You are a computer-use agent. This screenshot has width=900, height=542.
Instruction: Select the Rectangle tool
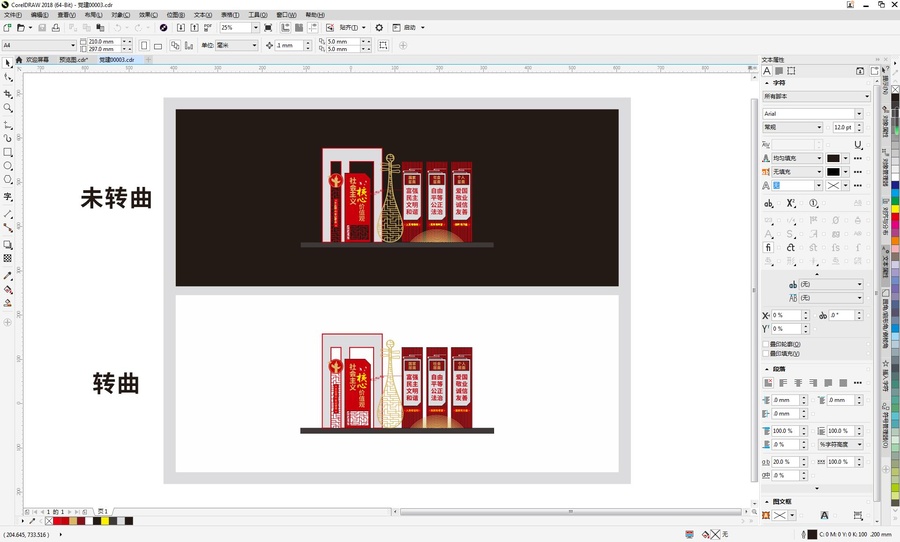pos(7,152)
